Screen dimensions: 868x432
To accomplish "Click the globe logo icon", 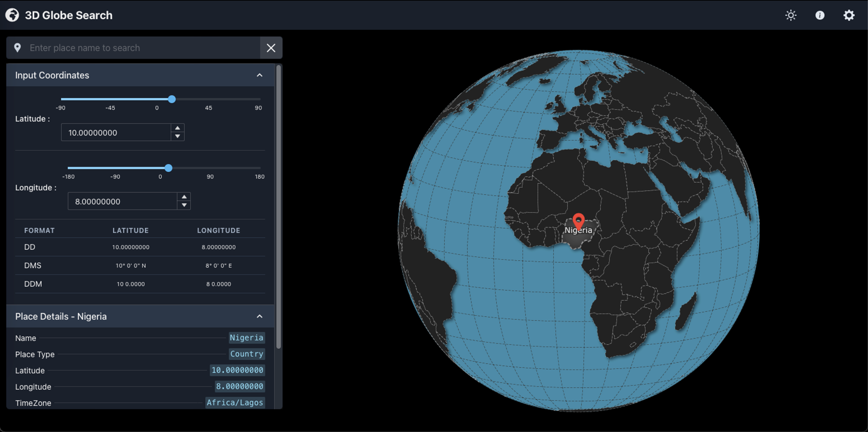I will click(12, 15).
